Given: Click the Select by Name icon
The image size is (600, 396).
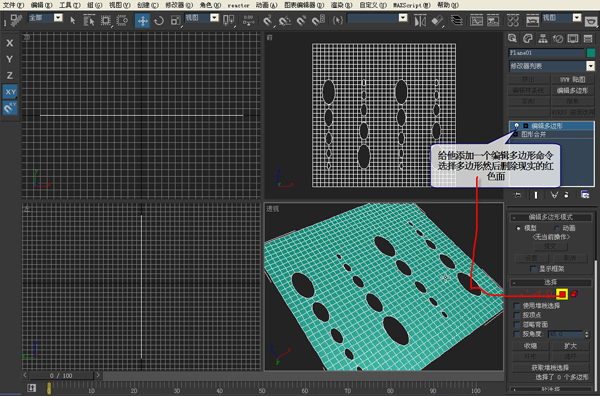Looking at the screenshot, I should (x=89, y=20).
